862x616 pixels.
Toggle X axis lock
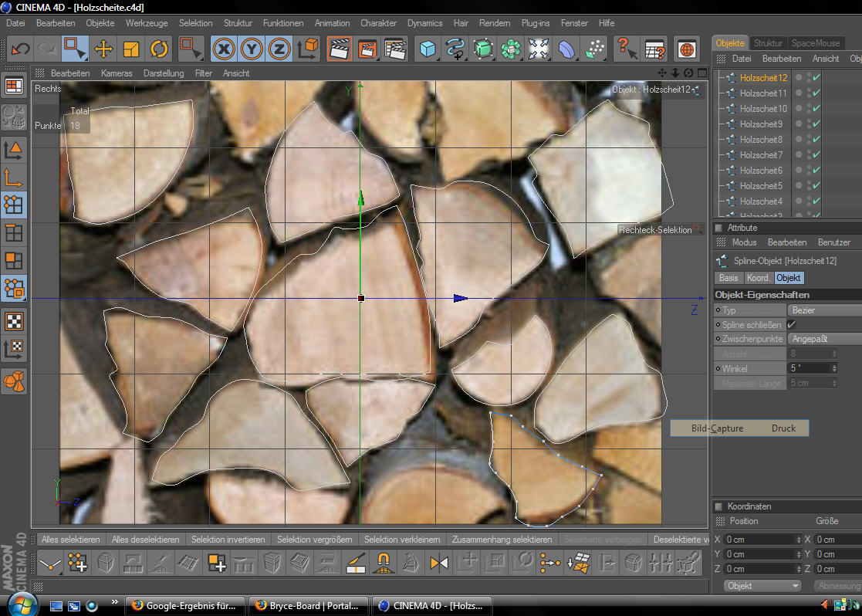[225, 49]
